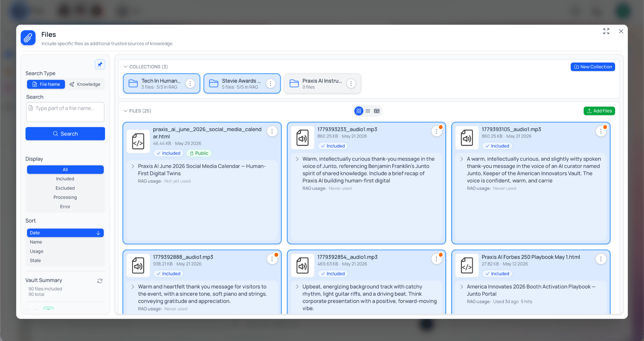644x341 pixels.
Task: Sort files by Stale
Action: point(65,261)
